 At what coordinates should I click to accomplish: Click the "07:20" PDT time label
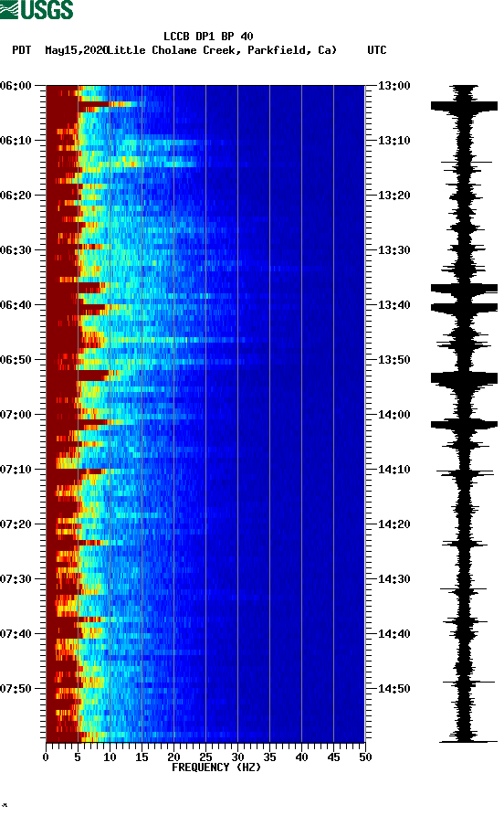coord(16,524)
